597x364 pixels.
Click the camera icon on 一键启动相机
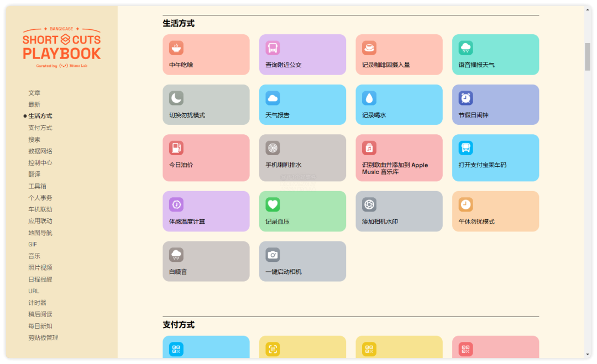tap(273, 255)
